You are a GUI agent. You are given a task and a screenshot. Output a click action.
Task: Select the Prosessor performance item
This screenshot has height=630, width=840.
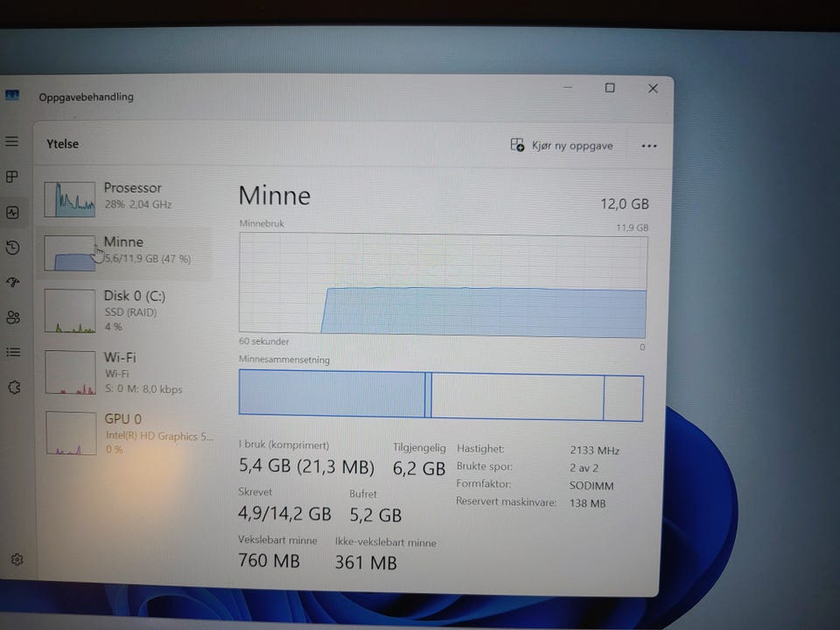click(126, 199)
